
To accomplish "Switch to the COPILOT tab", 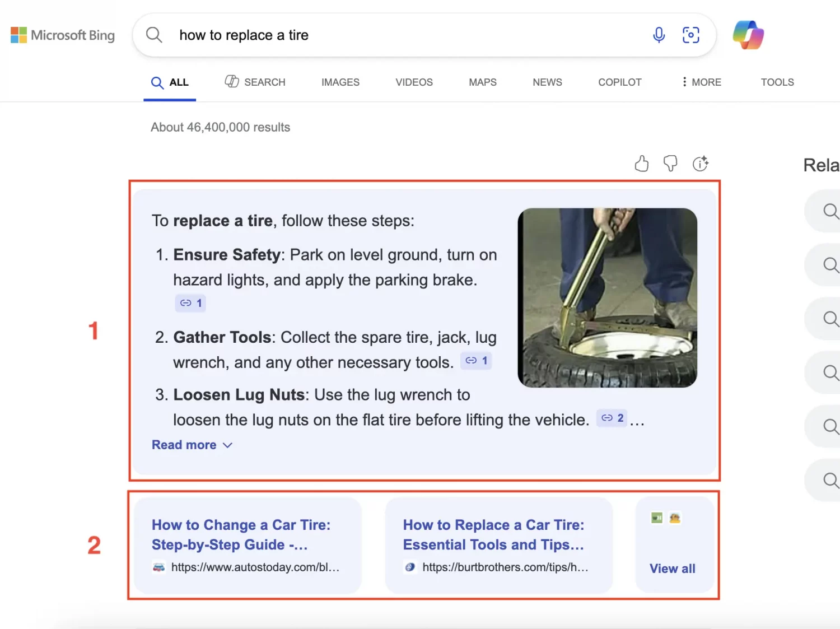I will tap(620, 82).
